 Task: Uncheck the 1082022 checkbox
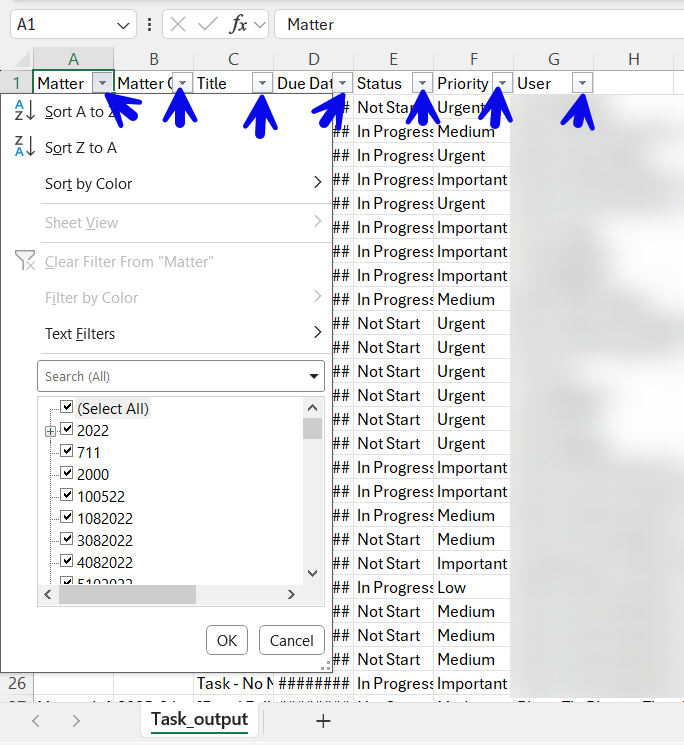coord(67,517)
